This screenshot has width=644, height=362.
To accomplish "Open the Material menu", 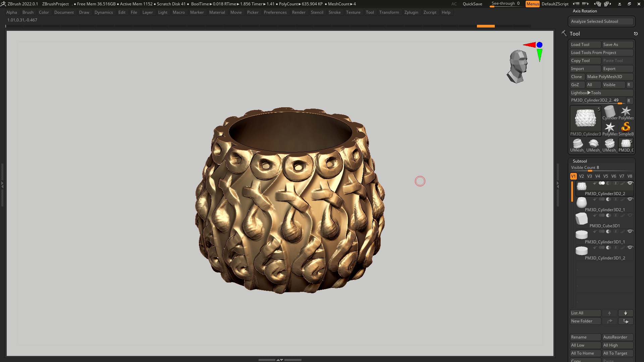I will tap(217, 12).
